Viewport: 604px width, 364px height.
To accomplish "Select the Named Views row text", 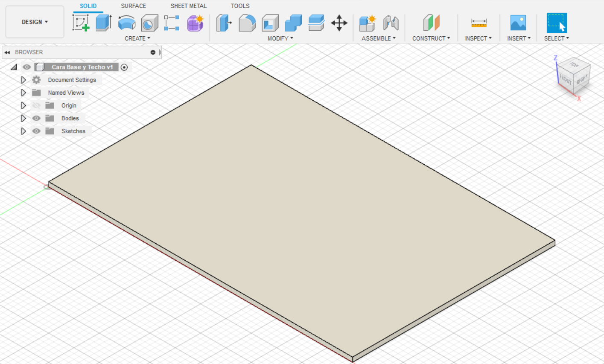I will coord(66,93).
